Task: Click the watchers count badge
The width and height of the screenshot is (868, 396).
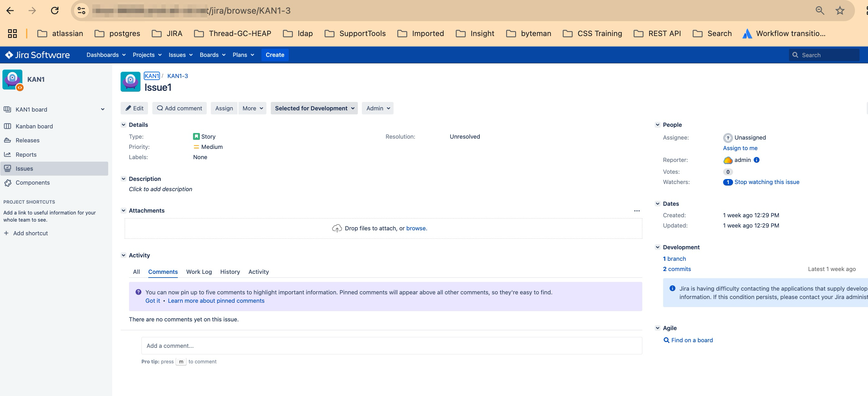Action: 727,182
